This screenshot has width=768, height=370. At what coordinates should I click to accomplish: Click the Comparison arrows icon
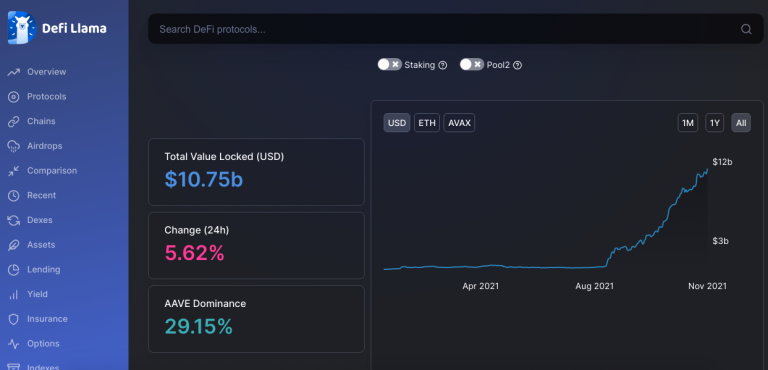14,171
